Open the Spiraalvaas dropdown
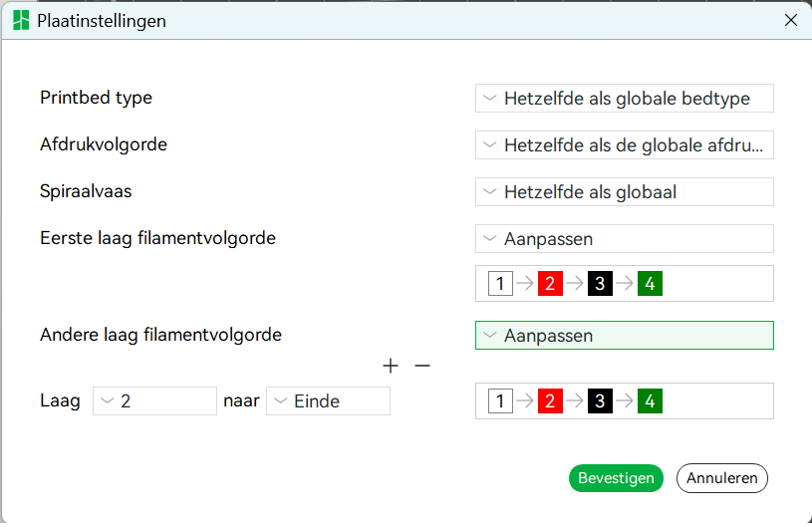The width and height of the screenshot is (812, 527). pos(625,191)
